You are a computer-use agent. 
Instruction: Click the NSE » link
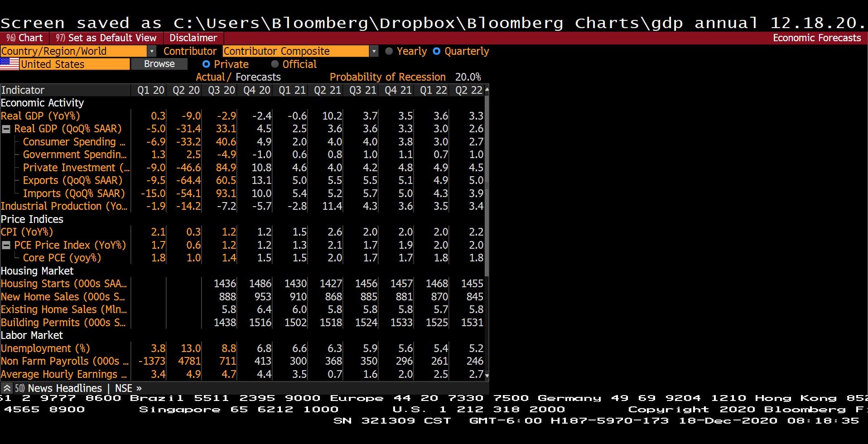click(128, 388)
